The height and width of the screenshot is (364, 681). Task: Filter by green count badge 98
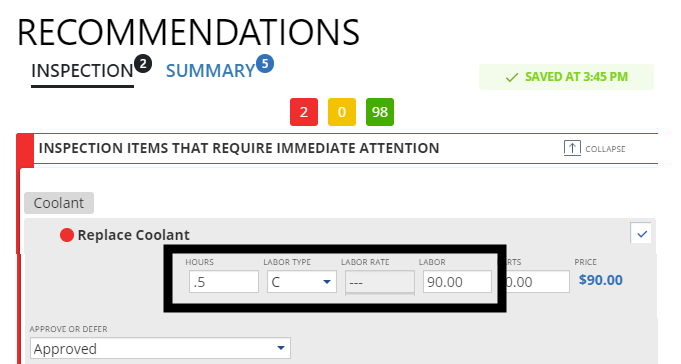(x=380, y=112)
